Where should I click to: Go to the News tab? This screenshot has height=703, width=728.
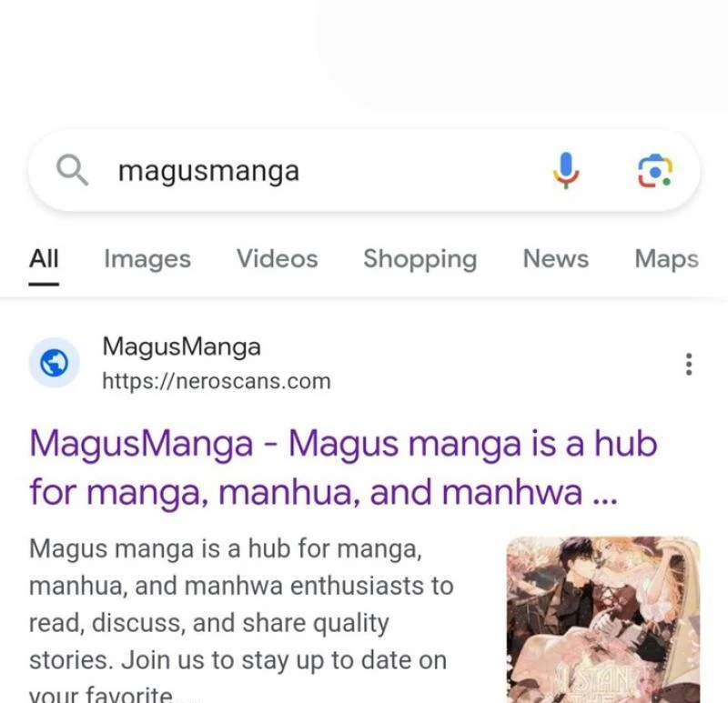pyautogui.click(x=556, y=258)
